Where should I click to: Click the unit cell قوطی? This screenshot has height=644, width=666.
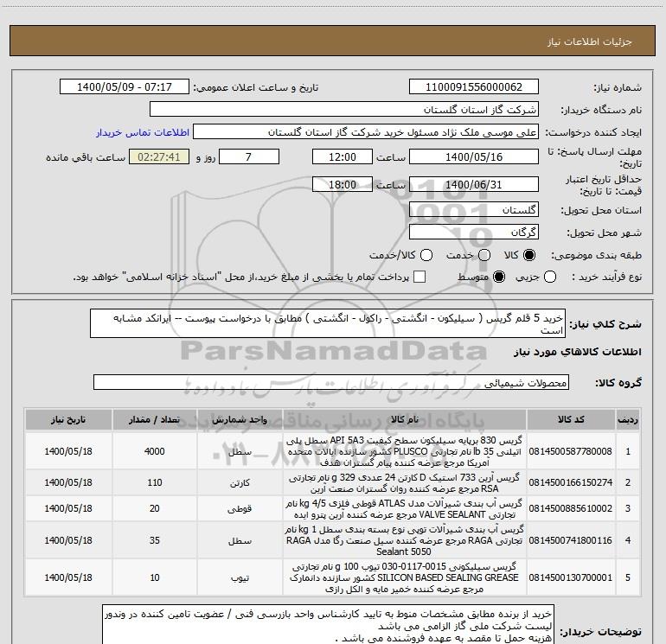(240, 508)
